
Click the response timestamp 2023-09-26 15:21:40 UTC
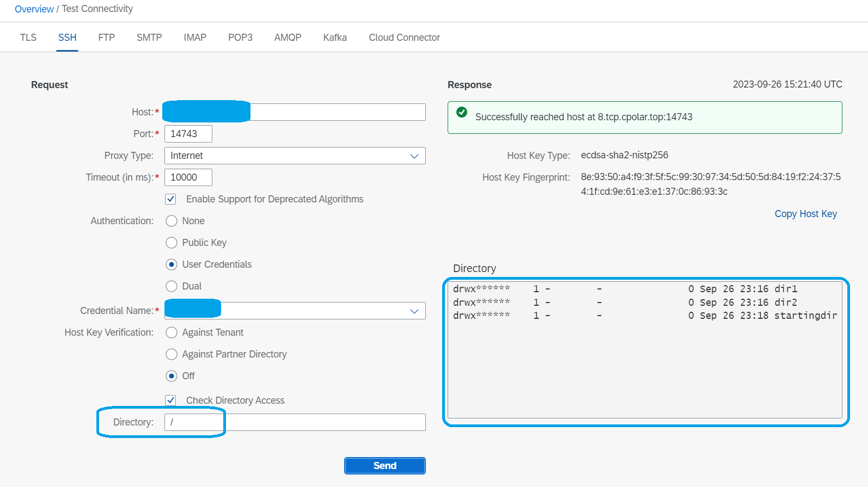coord(787,84)
